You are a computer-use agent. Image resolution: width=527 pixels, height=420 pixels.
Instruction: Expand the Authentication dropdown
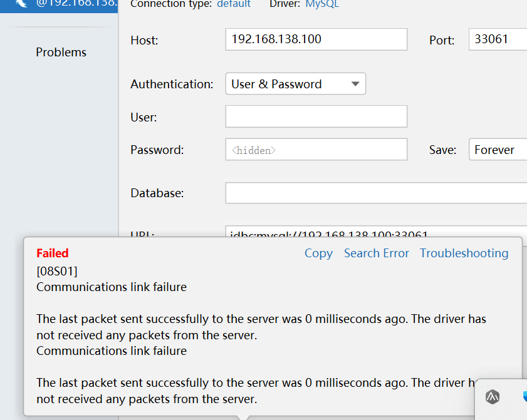click(295, 84)
